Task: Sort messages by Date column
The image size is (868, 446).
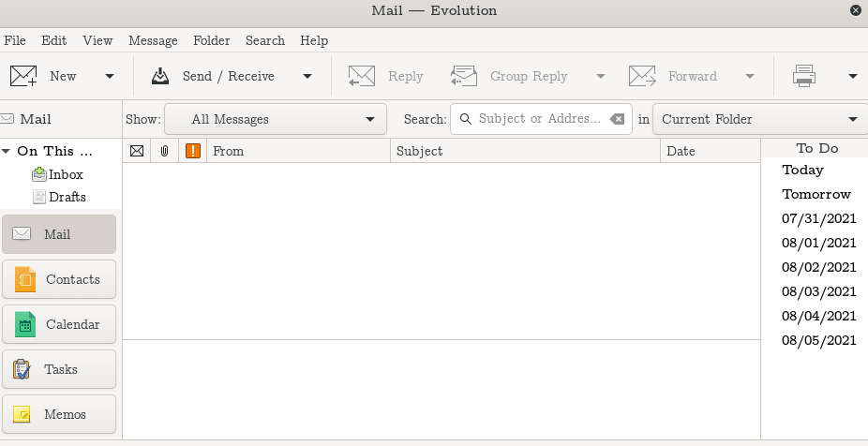Action: tap(709, 151)
